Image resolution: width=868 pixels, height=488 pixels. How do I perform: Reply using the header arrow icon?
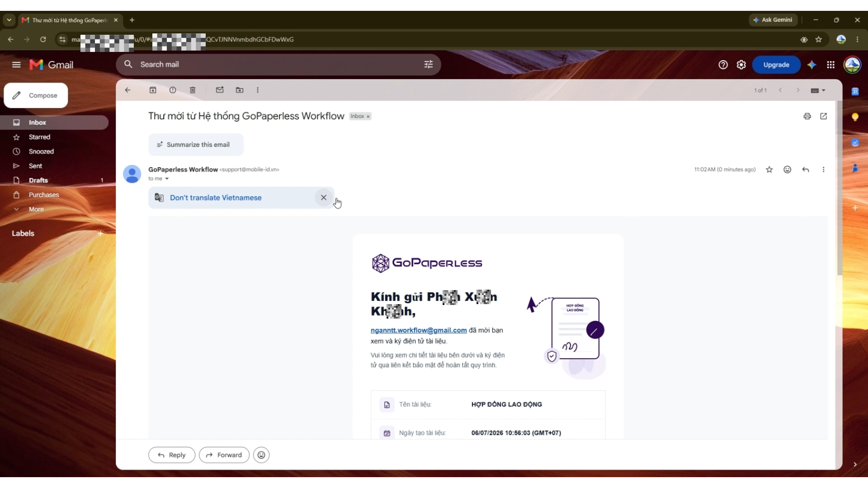pos(806,169)
